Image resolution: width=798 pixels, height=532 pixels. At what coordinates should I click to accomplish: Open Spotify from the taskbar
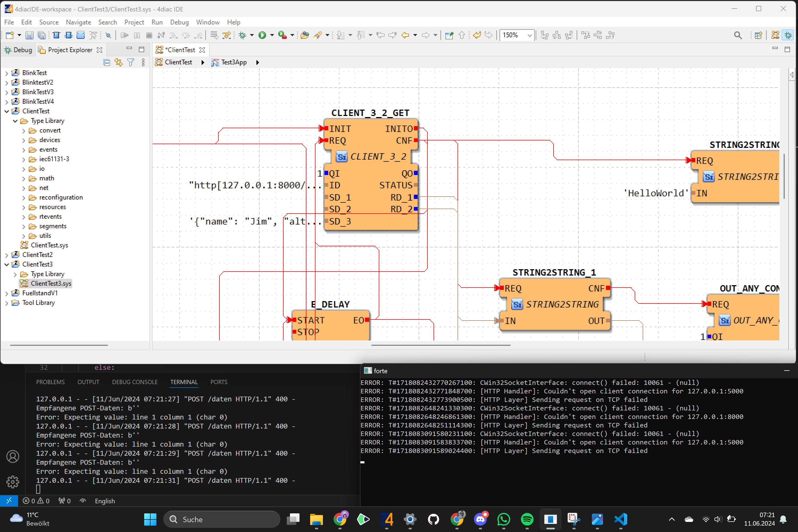click(527, 519)
